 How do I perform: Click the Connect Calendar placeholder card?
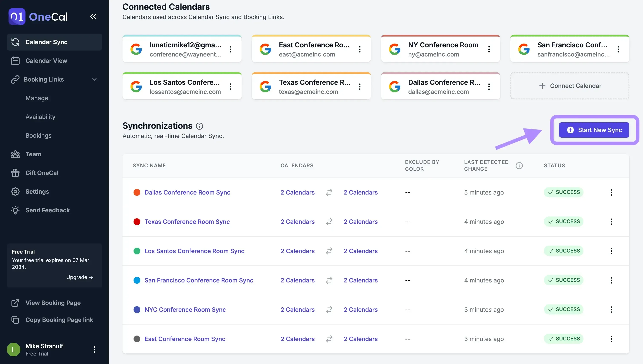570,86
